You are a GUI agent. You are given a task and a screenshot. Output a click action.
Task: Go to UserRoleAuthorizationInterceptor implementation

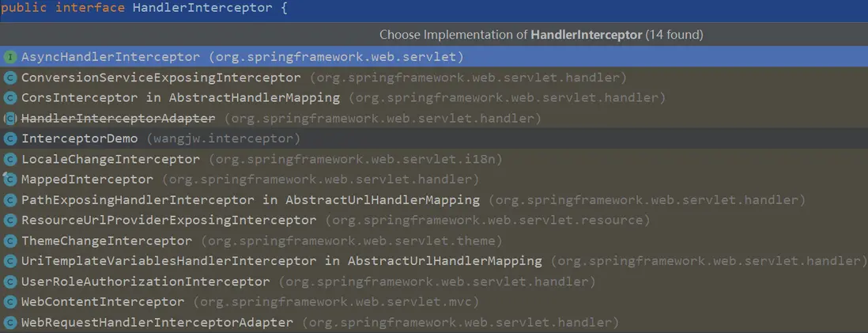pyautogui.click(x=145, y=282)
